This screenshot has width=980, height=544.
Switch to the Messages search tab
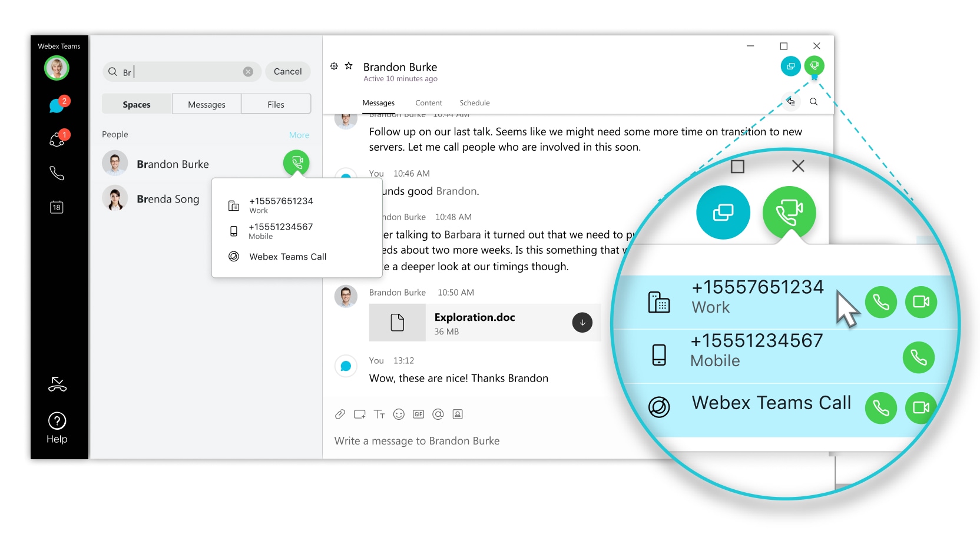click(x=207, y=104)
